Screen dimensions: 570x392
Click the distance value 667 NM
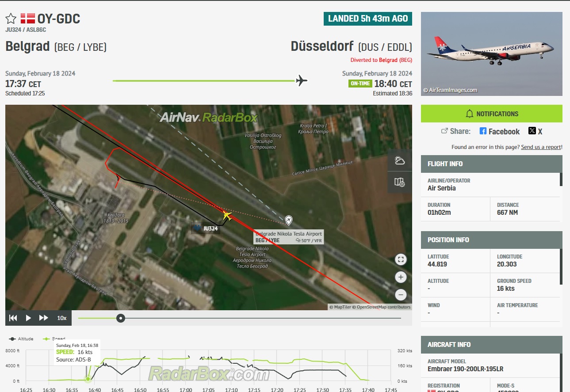507,213
